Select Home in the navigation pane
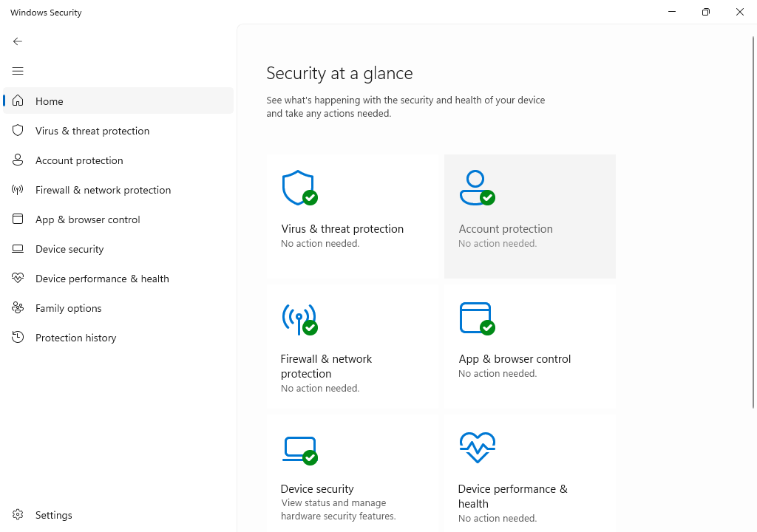Image resolution: width=757 pixels, height=532 pixels. [50, 101]
